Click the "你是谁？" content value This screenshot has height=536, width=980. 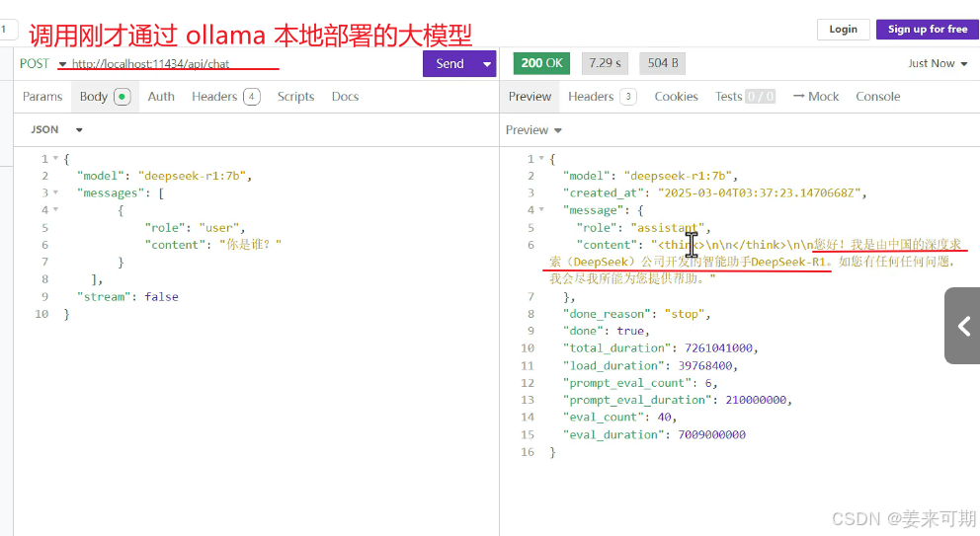click(x=250, y=244)
